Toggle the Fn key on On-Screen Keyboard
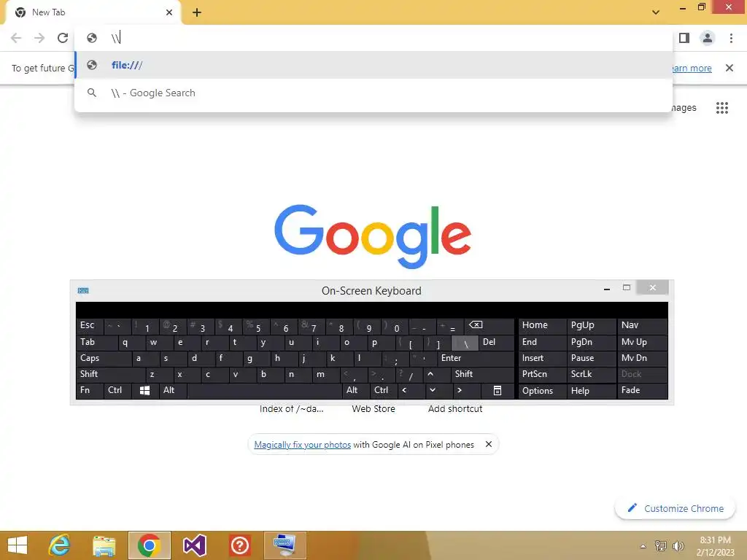Viewport: 747px width, 560px height. pyautogui.click(x=89, y=391)
